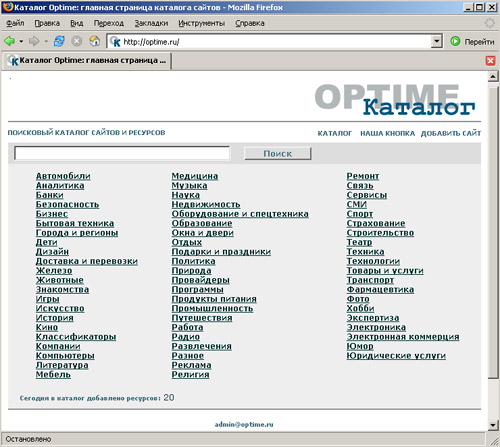500x447 pixels.
Task: Open the Электронная коммерция link
Action: pyautogui.click(x=403, y=337)
